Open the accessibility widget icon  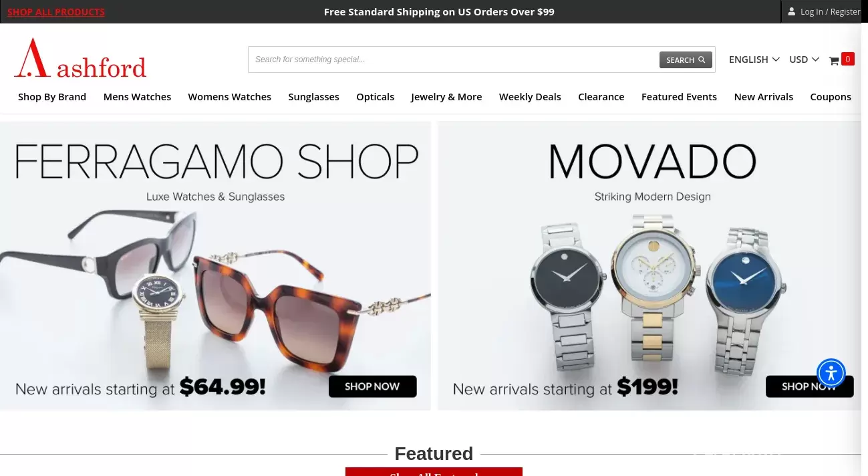click(831, 373)
